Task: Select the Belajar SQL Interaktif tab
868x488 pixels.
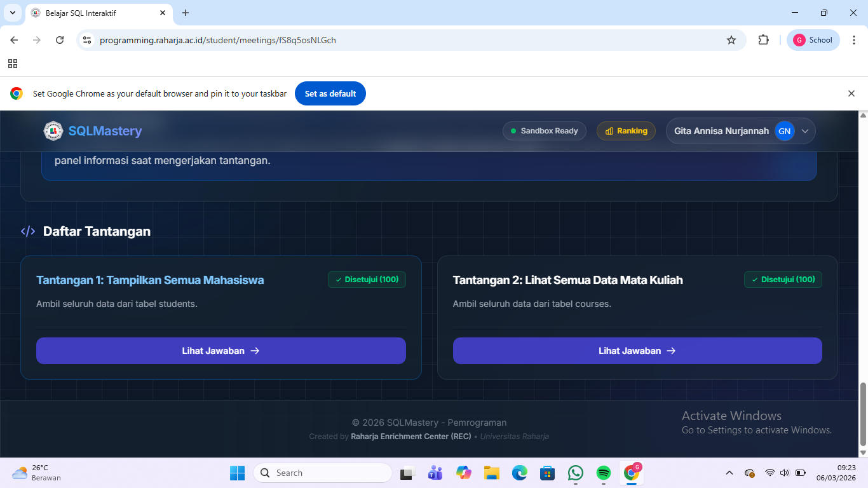Action: [x=95, y=13]
